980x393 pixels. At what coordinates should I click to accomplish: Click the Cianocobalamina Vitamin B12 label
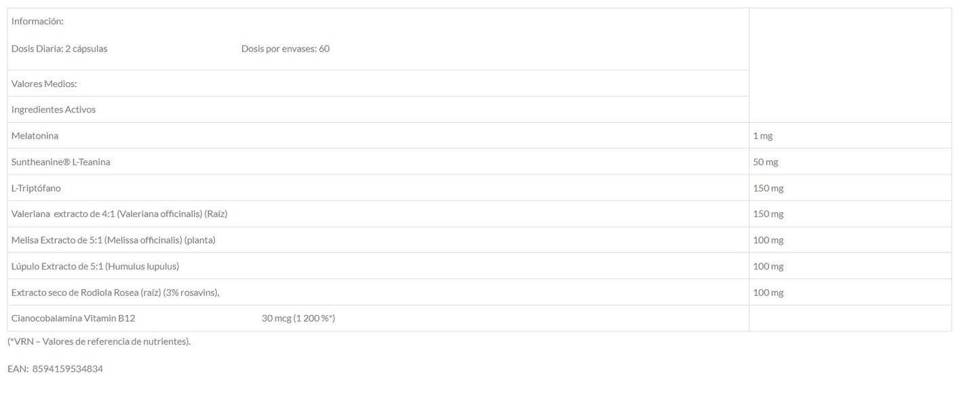point(73,318)
